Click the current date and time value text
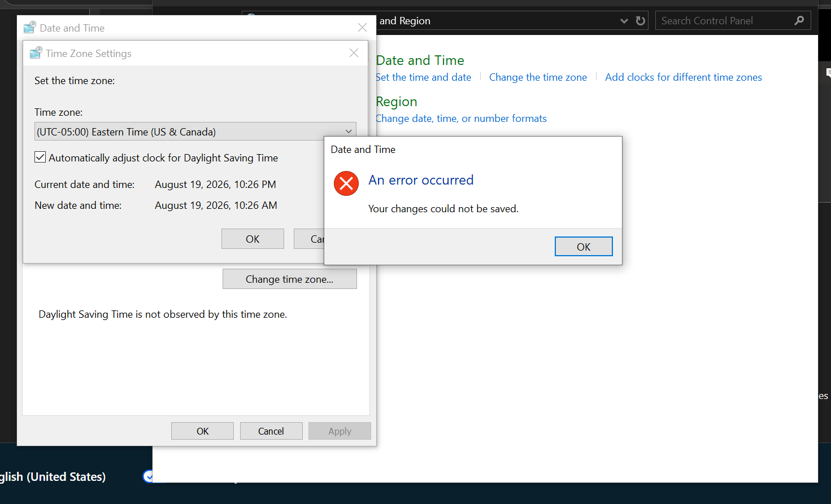831x504 pixels. click(x=215, y=185)
